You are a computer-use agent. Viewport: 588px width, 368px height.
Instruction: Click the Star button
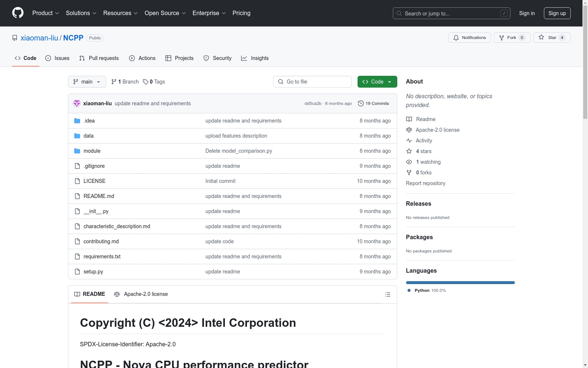tap(552, 38)
